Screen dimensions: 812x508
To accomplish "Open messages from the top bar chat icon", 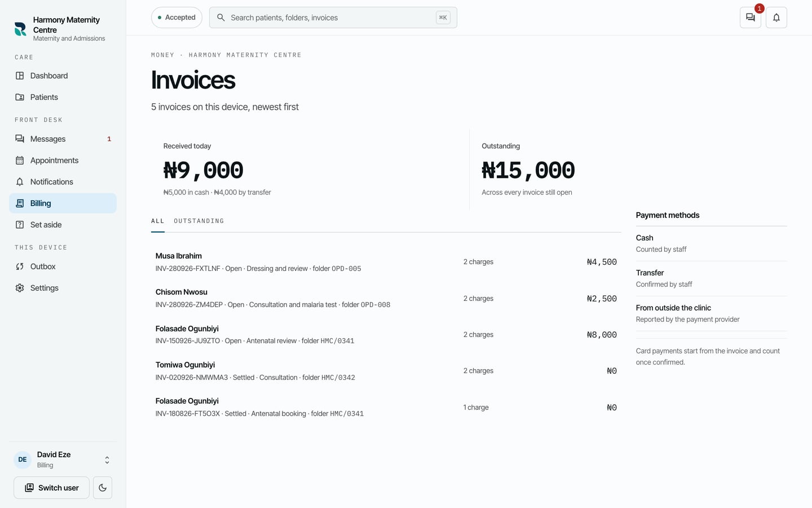I will pyautogui.click(x=751, y=17).
